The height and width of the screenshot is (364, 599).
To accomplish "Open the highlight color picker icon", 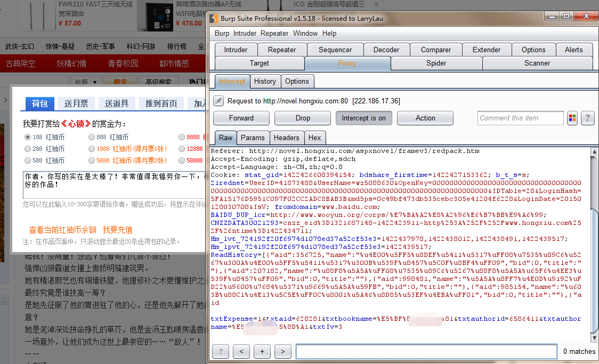I will click(x=572, y=118).
